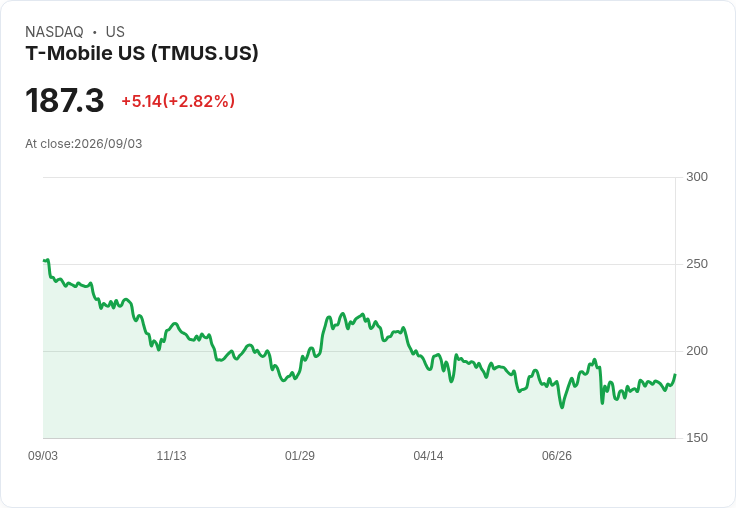
Task: Click the 11/13 date axis label
Action: (171, 456)
